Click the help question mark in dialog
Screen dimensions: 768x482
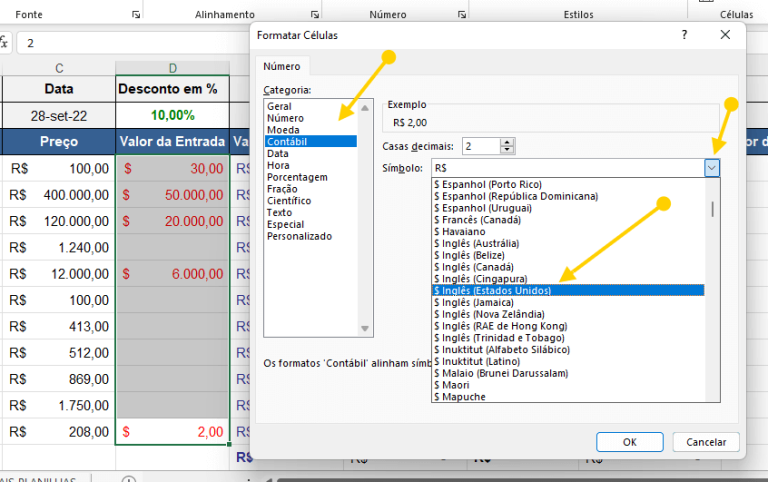pyautogui.click(x=685, y=35)
